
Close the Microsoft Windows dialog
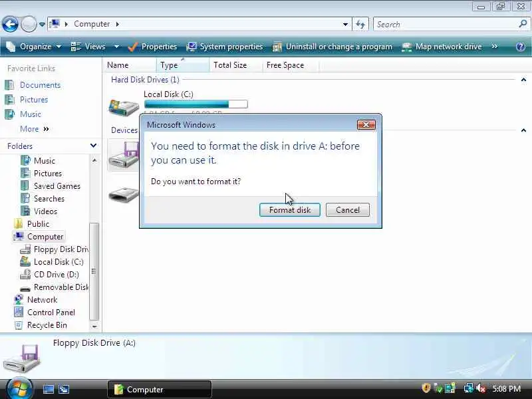click(366, 125)
